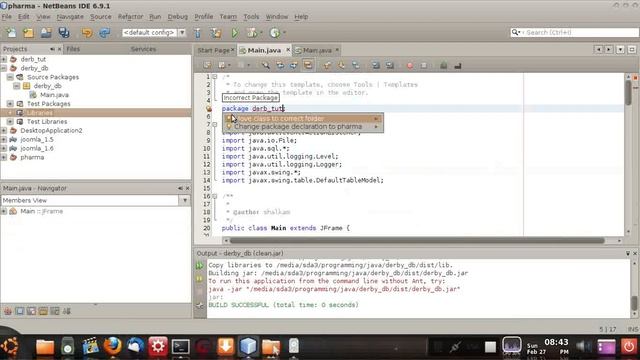Click the New Project toolbar icon
This screenshot has width=640, height=360.
28,33
